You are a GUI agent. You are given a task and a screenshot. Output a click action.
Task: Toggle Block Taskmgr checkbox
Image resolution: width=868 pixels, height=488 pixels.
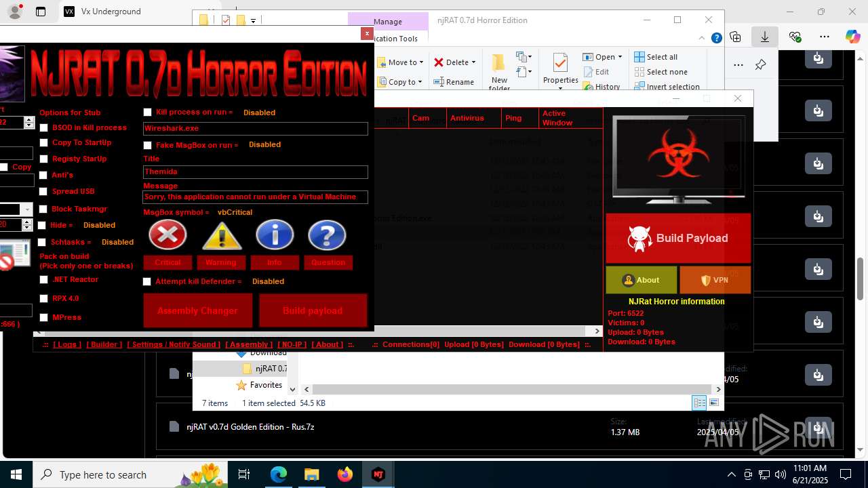point(44,209)
